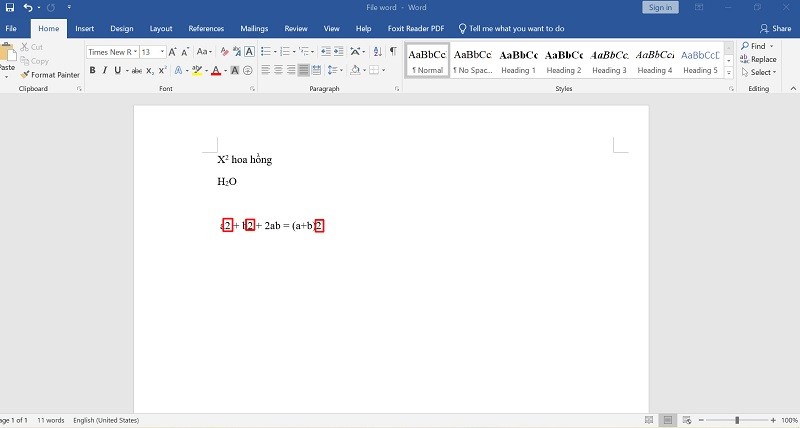Shrink font size with smaller A icon
The height and width of the screenshot is (428, 800).
pos(185,52)
